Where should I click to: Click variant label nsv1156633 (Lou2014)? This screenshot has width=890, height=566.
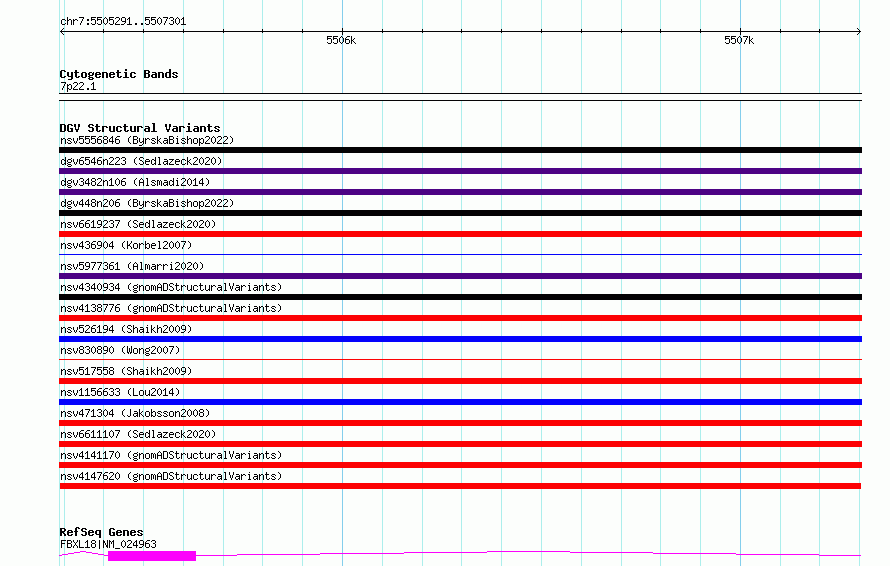[120, 392]
